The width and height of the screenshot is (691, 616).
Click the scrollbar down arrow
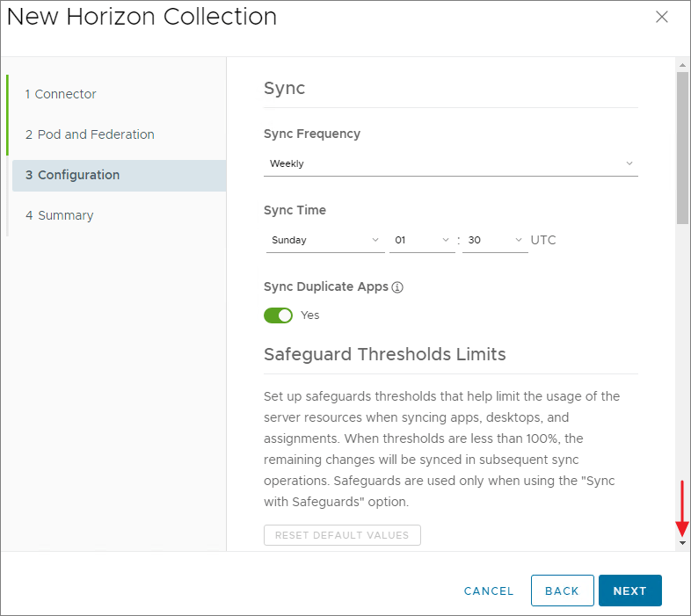682,543
